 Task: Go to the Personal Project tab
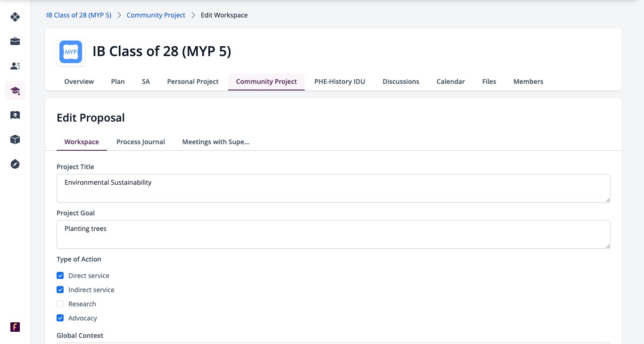pos(193,82)
